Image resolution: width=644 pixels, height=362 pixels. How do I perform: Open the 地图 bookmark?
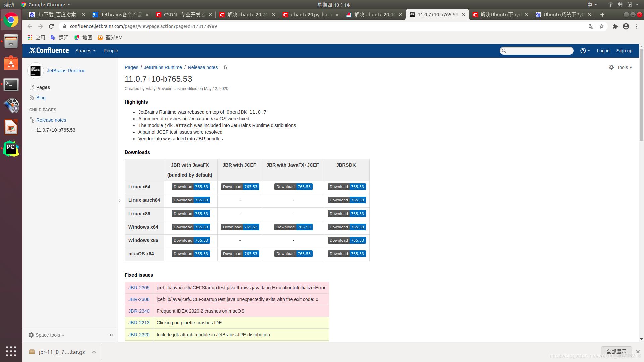coord(83,38)
